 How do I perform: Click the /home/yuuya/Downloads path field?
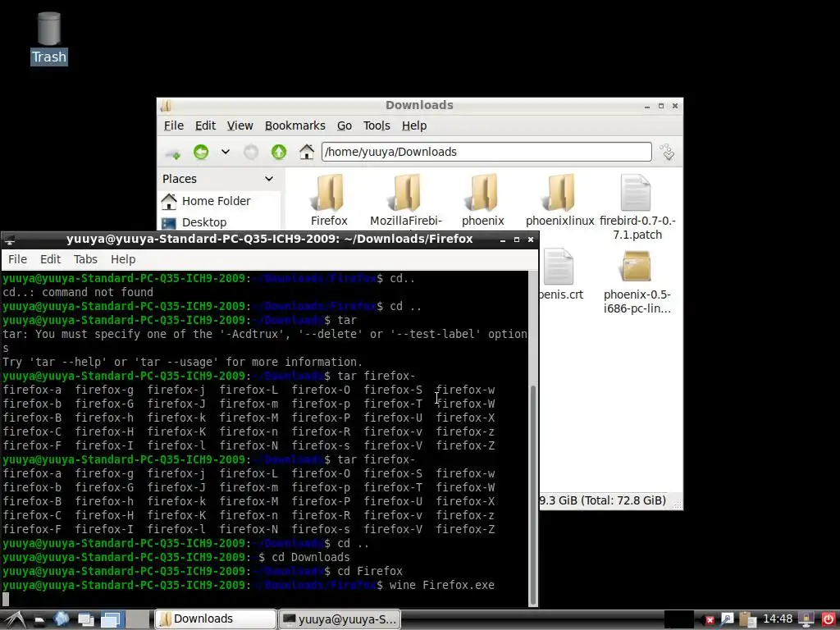(486, 152)
